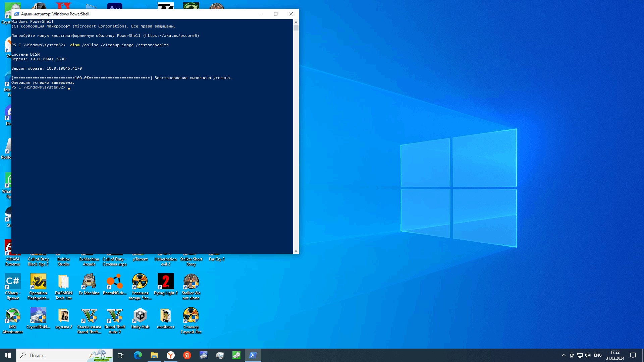The width and height of the screenshot is (644, 362).
Task: Close the PowerShell window
Action: [x=291, y=14]
